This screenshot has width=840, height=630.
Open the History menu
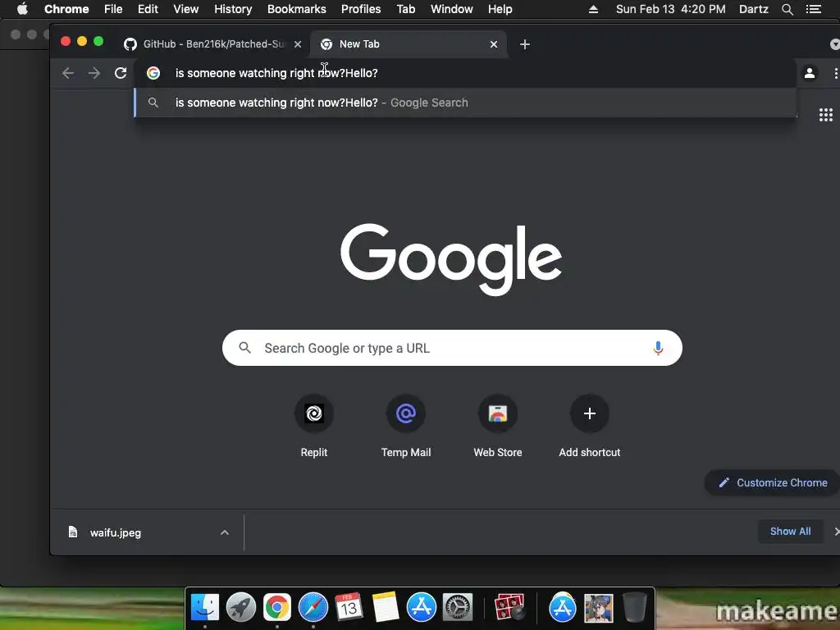pyautogui.click(x=233, y=9)
